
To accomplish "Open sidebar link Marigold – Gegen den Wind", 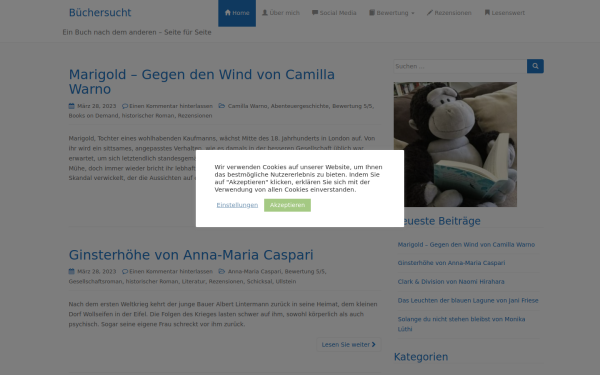I will [466, 245].
